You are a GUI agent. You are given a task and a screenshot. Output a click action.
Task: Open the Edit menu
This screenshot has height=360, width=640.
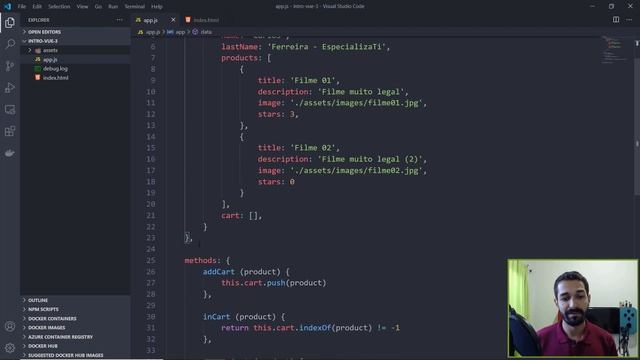coord(37,7)
